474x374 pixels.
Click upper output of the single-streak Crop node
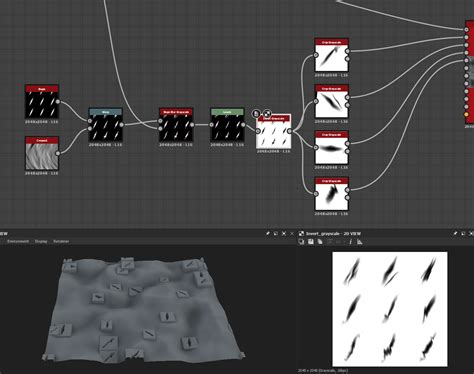tap(348, 51)
